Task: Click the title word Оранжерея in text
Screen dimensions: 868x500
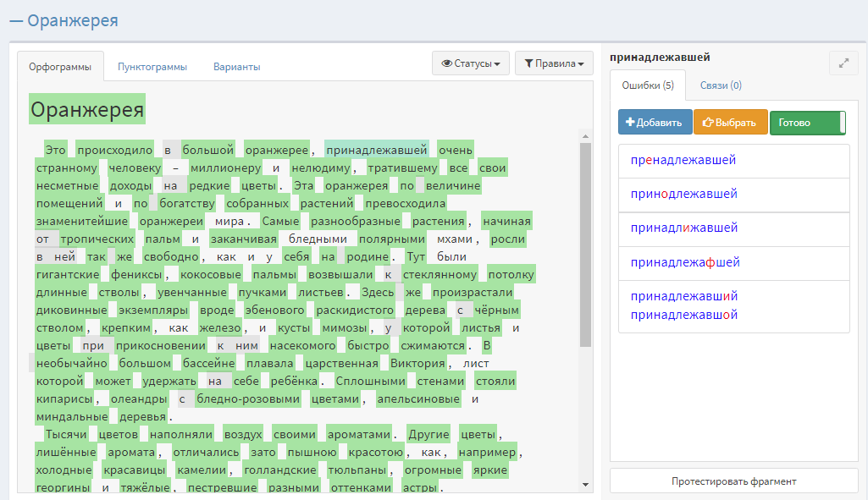Action: pos(87,109)
